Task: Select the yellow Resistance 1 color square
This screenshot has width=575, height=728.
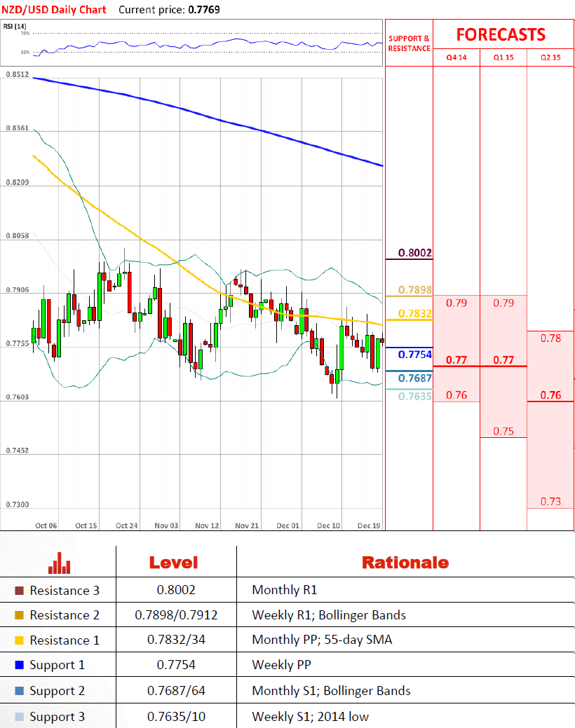Action: [19, 640]
